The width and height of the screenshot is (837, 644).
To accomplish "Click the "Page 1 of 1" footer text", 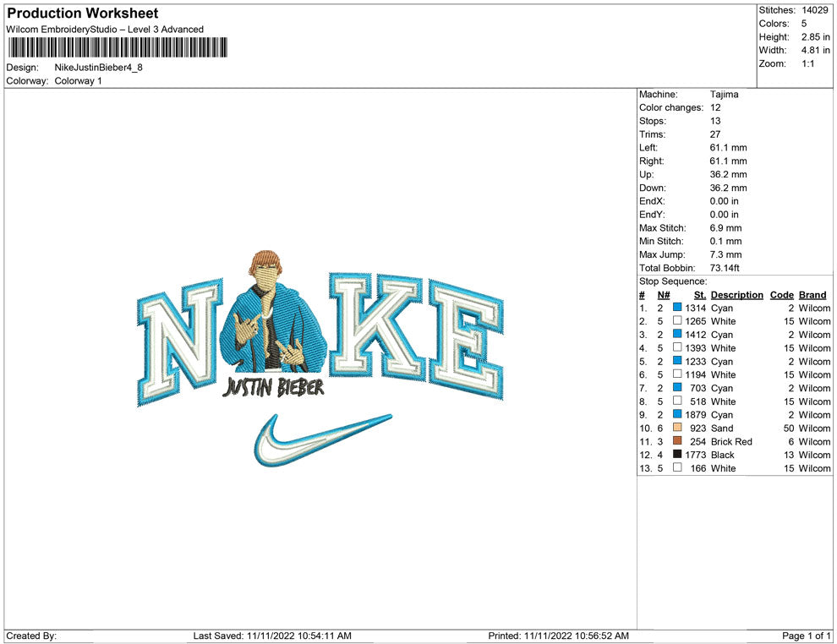I will (806, 636).
